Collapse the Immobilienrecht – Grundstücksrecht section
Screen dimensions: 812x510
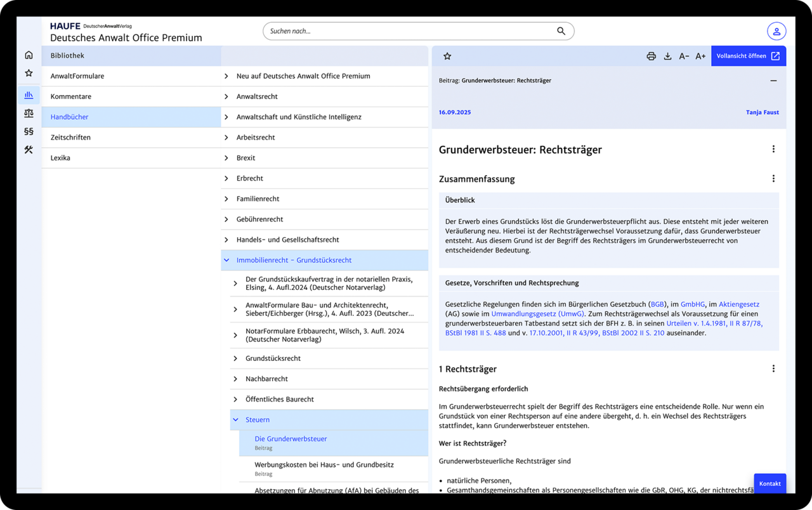pos(226,260)
